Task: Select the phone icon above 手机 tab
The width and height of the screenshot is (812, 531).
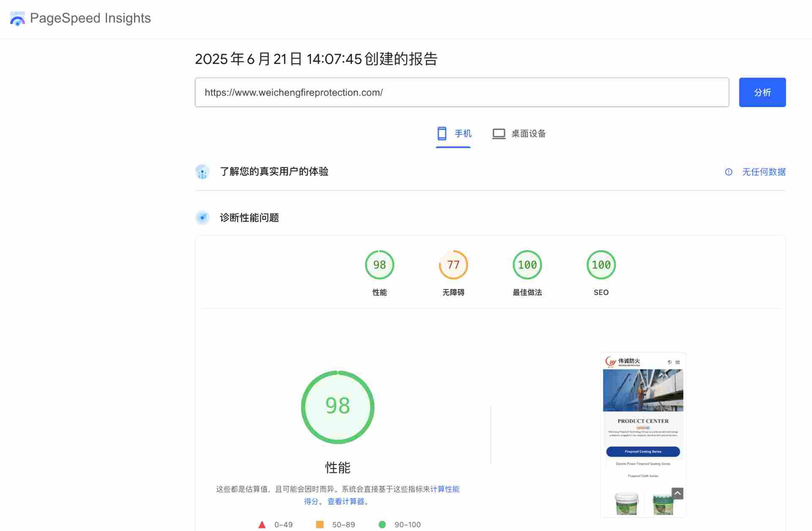Action: click(442, 133)
